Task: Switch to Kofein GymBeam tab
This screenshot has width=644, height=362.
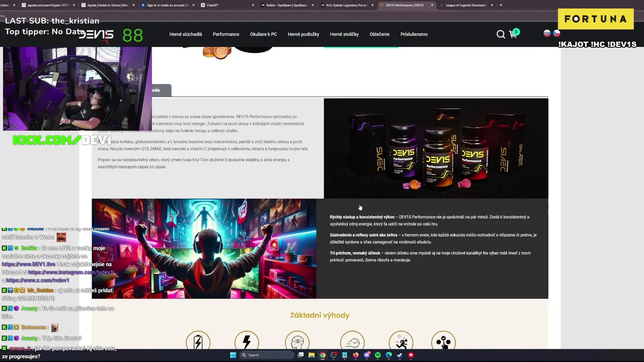Action: pyautogui.click(x=287, y=5)
